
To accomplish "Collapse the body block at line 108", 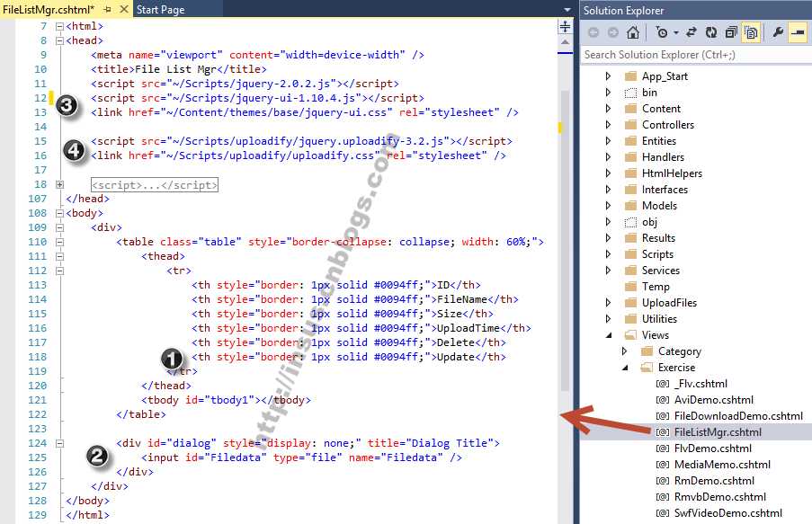I will point(59,213).
